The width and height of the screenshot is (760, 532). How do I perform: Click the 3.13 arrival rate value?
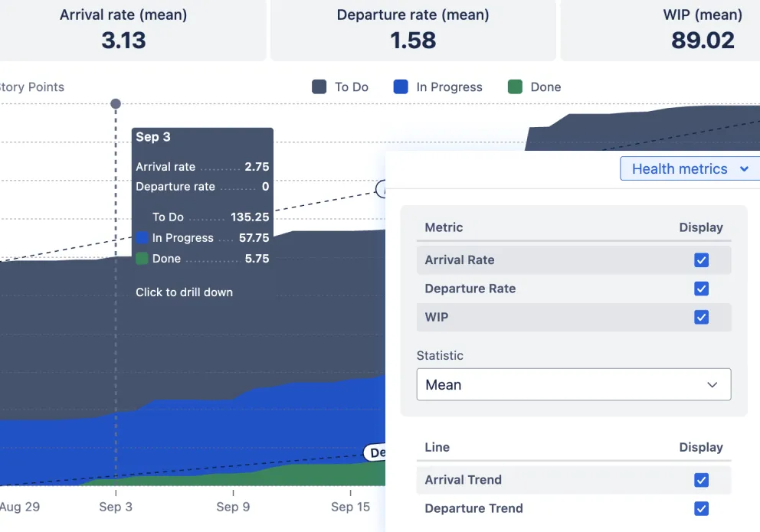click(123, 40)
